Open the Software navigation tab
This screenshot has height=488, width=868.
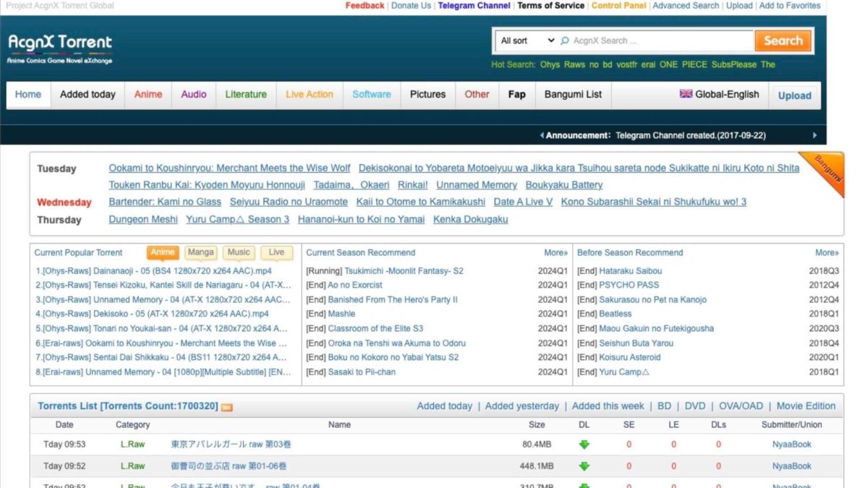372,95
